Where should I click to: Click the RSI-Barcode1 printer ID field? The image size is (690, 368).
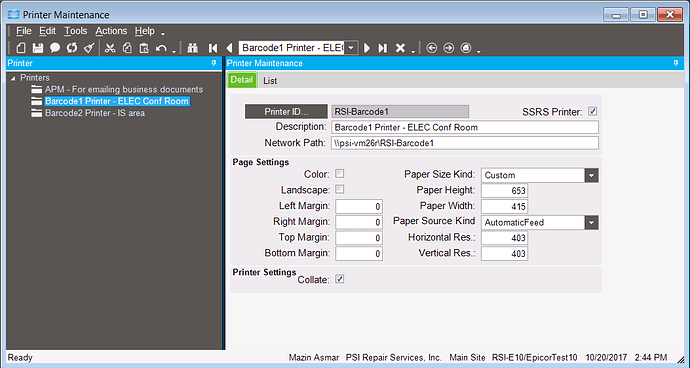coord(400,112)
